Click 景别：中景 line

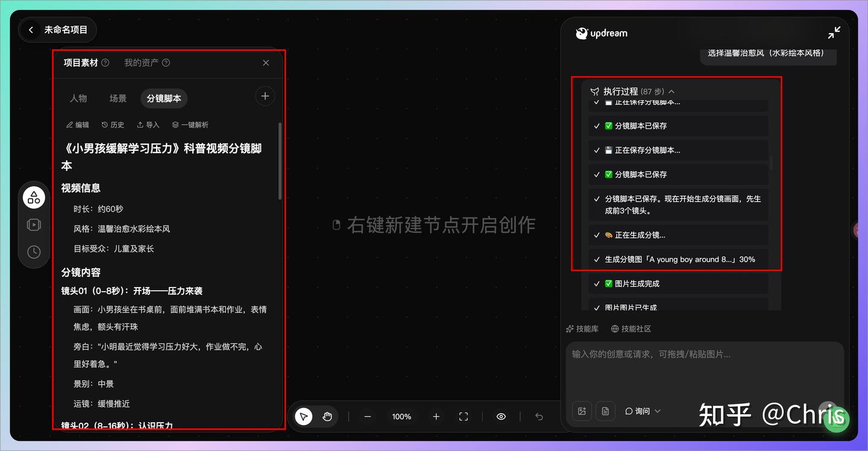click(x=93, y=383)
